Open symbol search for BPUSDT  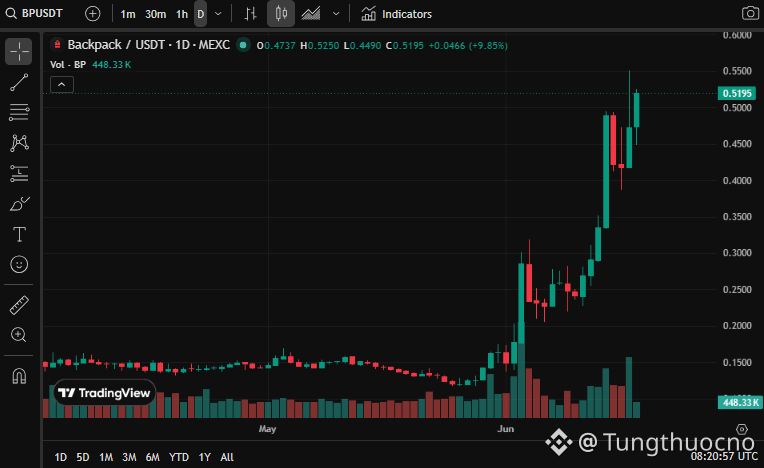34,14
